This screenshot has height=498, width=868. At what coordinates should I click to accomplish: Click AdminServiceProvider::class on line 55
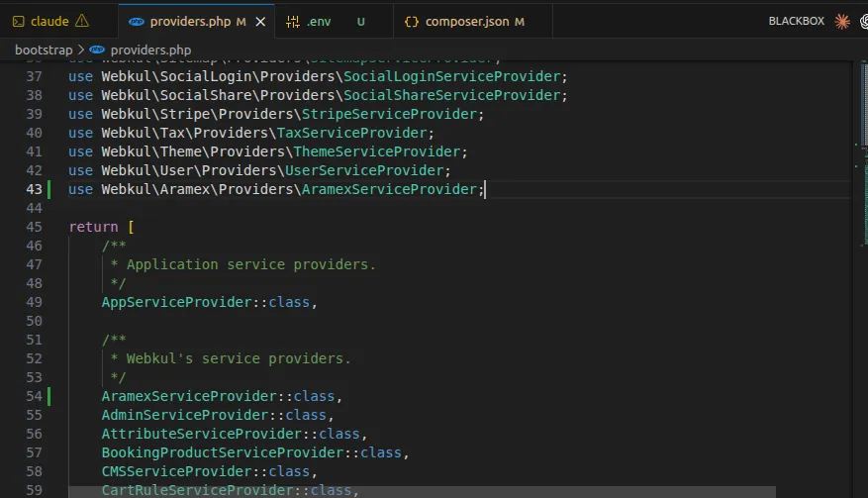click(x=214, y=416)
